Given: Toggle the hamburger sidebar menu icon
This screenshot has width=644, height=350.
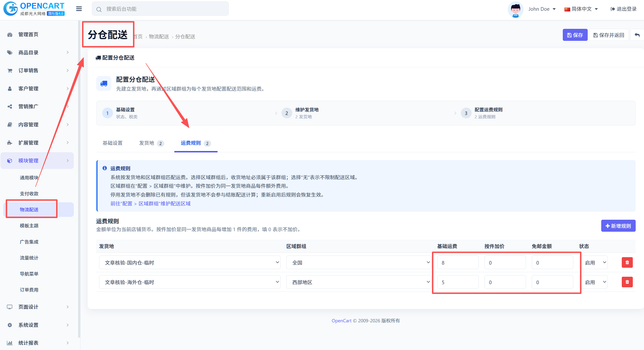Looking at the screenshot, I should tap(79, 9).
